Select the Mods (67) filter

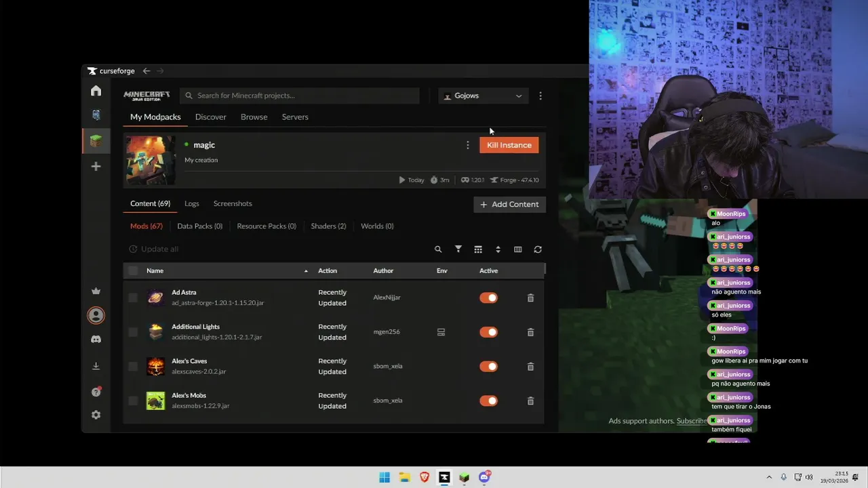146,226
